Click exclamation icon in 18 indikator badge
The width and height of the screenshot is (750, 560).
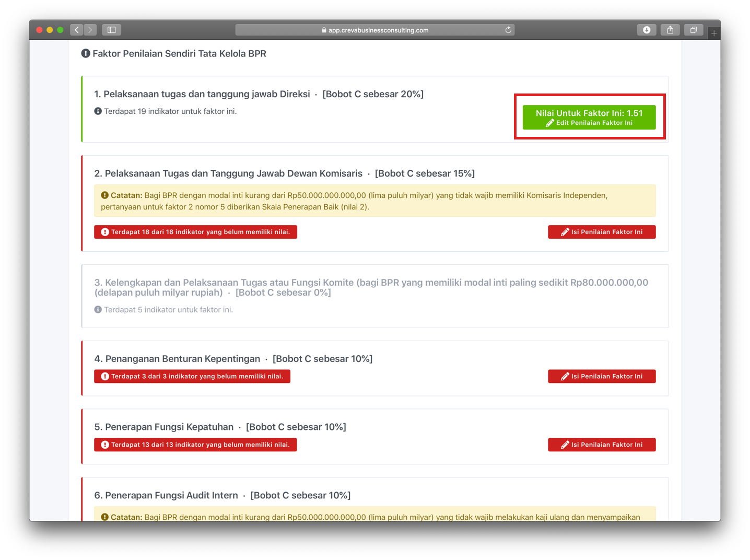(105, 232)
